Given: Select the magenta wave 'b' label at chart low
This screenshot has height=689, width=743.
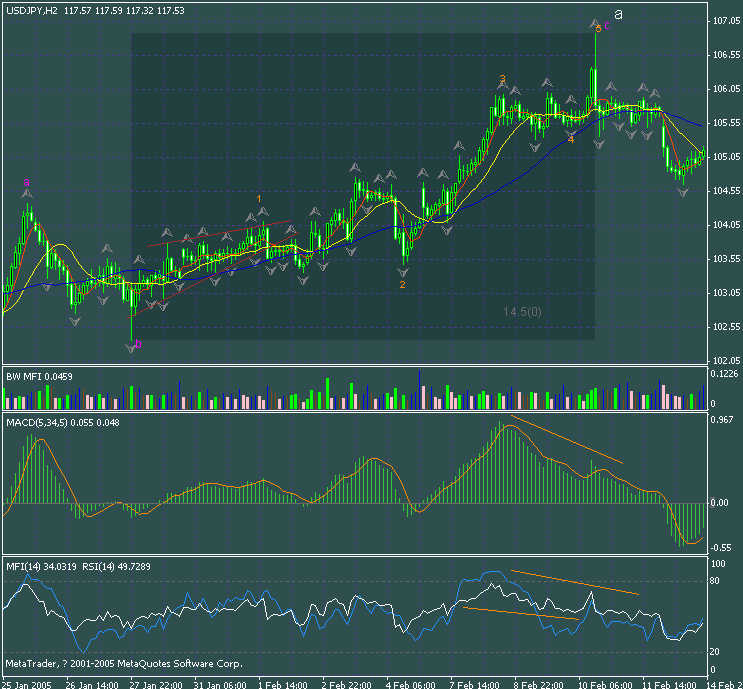Looking at the screenshot, I should point(138,344).
